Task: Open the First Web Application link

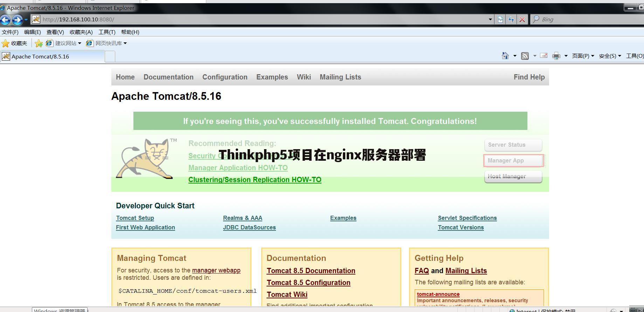Action: [x=145, y=227]
